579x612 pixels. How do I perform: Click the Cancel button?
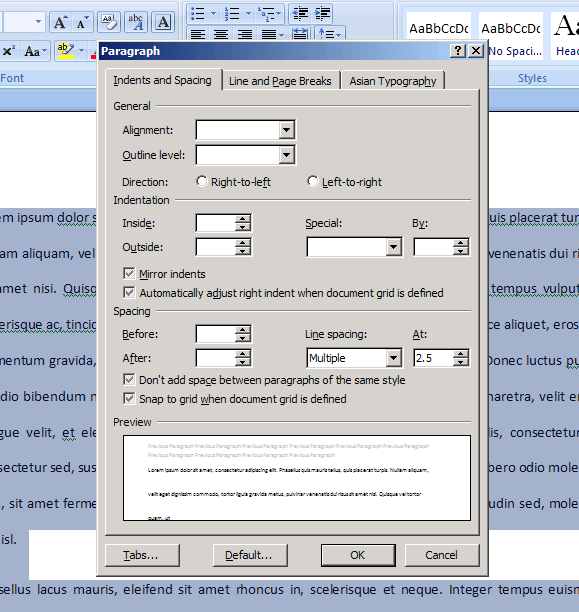442,555
